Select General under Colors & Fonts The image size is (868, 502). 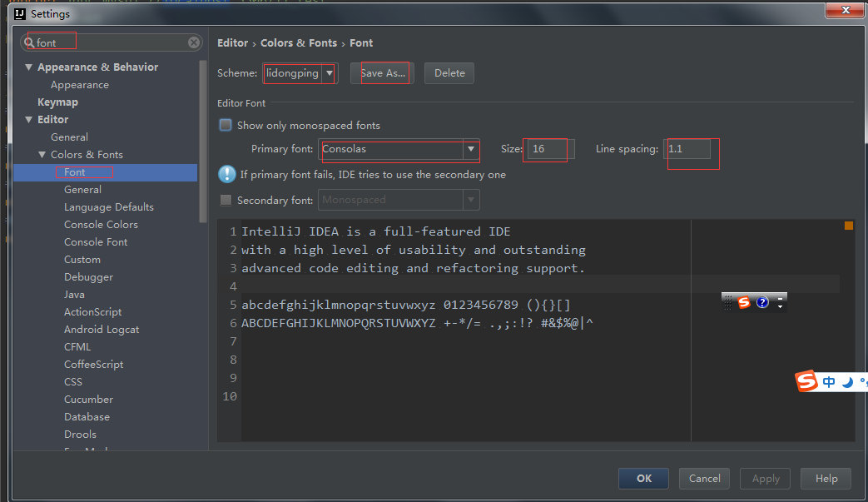point(82,190)
